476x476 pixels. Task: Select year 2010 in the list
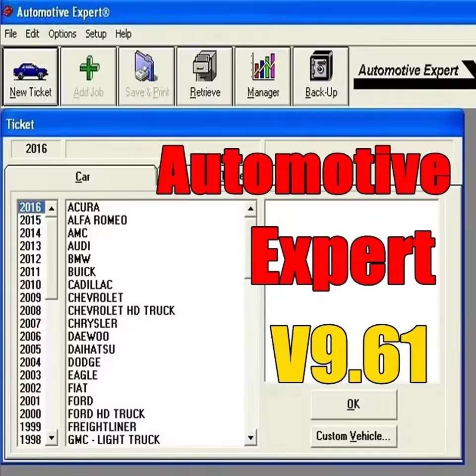pyautogui.click(x=31, y=285)
